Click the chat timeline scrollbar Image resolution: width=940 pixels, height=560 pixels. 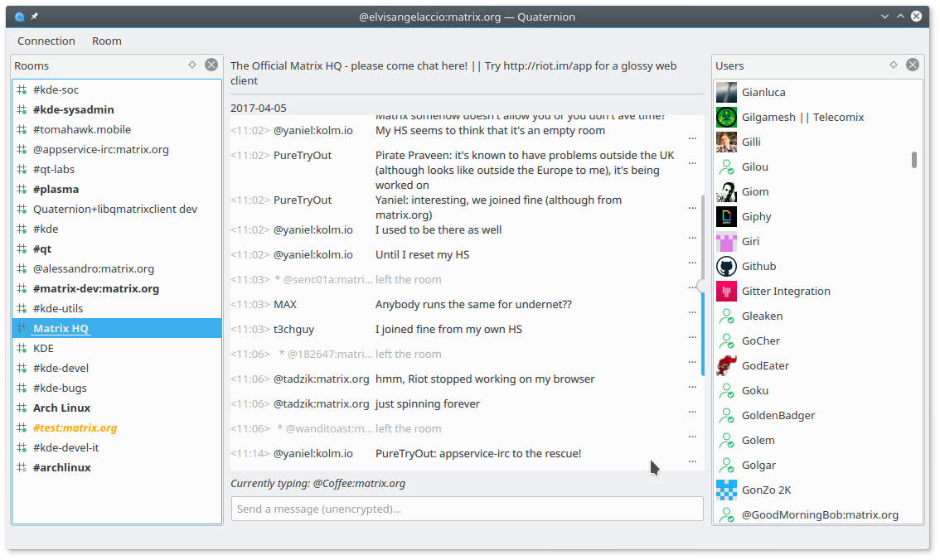702,285
